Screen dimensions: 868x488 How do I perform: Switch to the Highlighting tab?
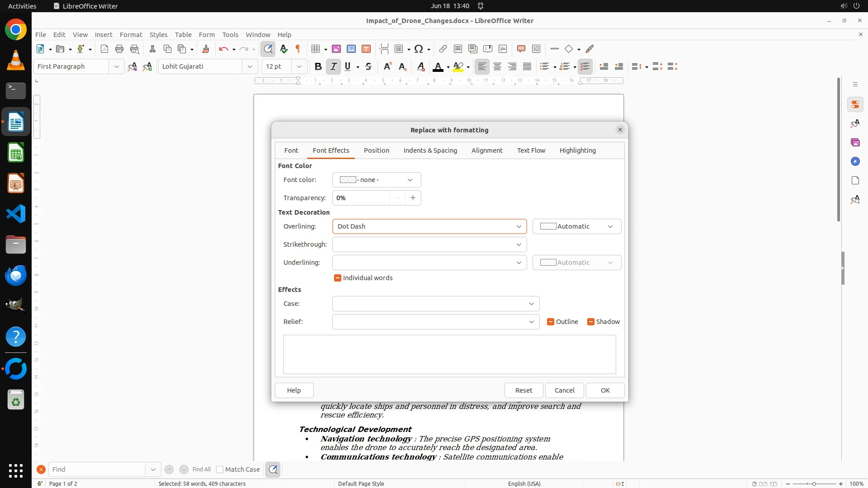pyautogui.click(x=577, y=150)
